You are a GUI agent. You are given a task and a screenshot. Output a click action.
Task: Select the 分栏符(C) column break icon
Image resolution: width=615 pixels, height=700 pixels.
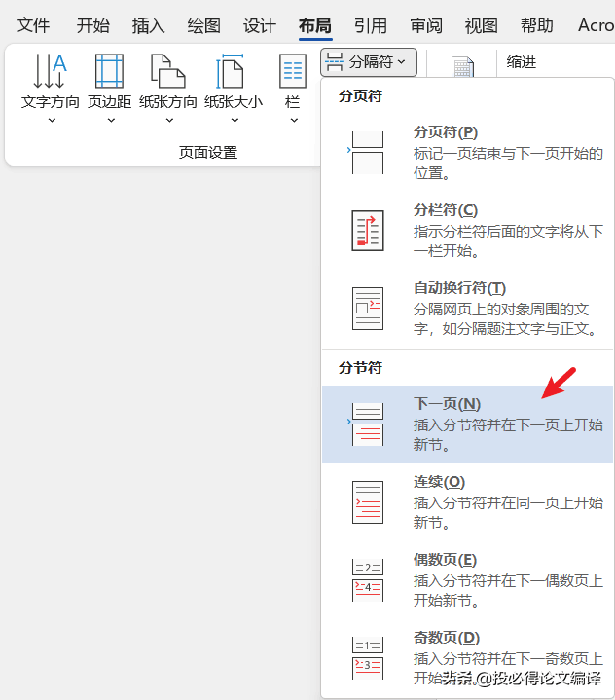367,231
